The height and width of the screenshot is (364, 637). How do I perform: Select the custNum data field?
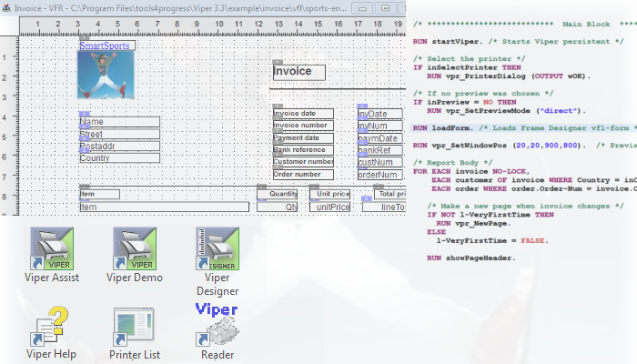[x=379, y=162]
